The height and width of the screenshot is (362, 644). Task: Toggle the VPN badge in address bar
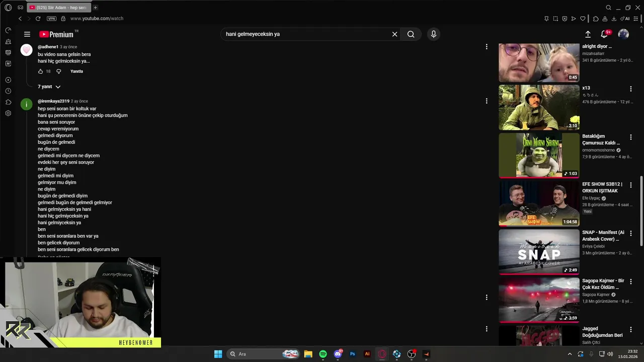pos(51,19)
